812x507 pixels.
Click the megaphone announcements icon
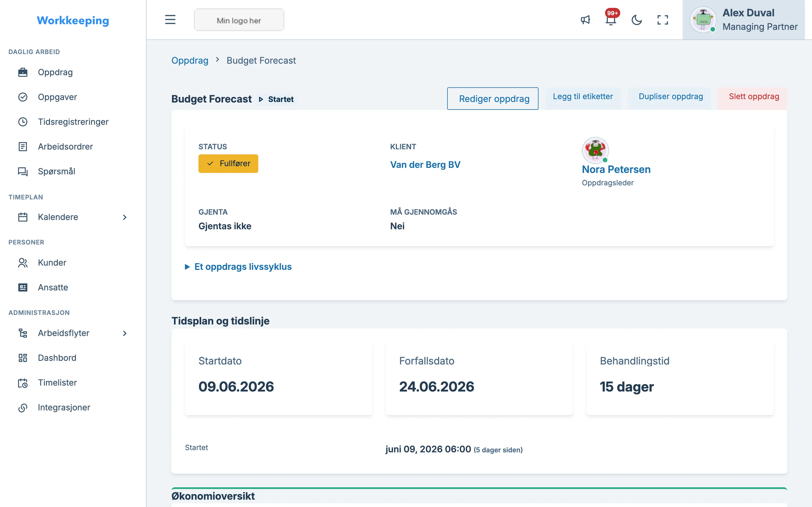pyautogui.click(x=585, y=20)
